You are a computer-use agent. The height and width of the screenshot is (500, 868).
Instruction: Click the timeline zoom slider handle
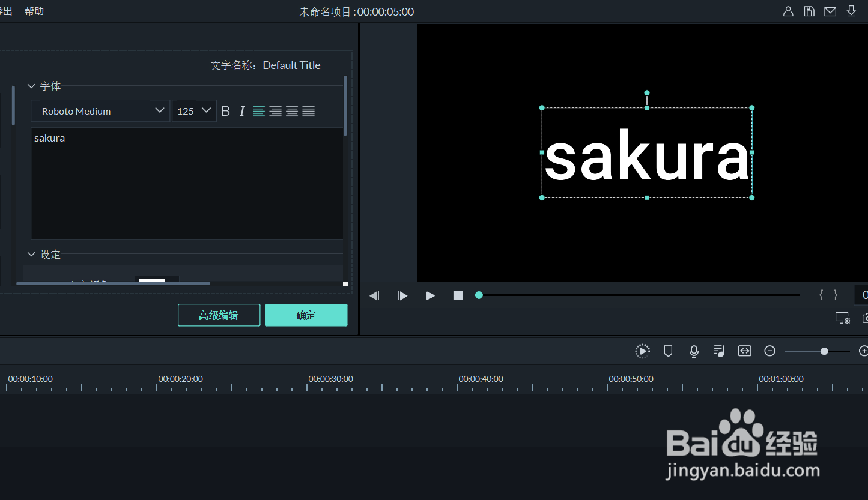824,351
